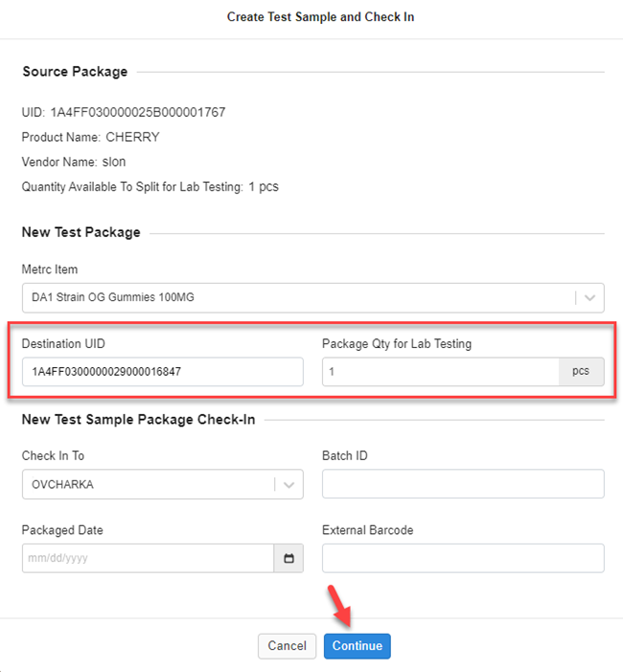Screen dimensions: 623x672
Task: Expand the Metrc Item dropdown arrow
Action: coord(589,297)
